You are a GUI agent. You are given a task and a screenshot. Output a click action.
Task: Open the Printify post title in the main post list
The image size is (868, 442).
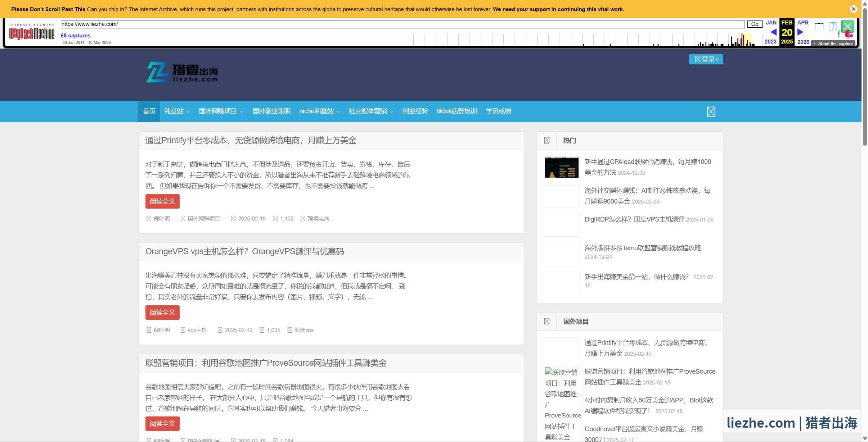click(x=251, y=141)
